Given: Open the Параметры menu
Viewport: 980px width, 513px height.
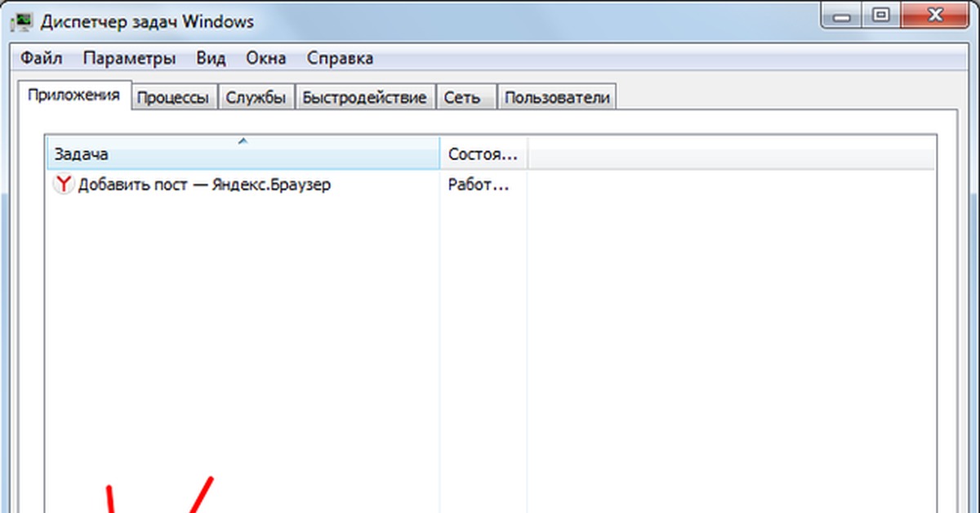Looking at the screenshot, I should point(129,58).
